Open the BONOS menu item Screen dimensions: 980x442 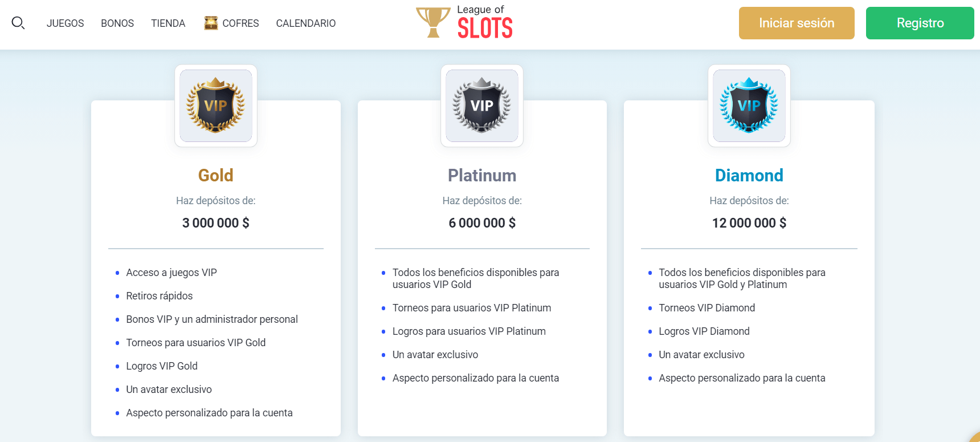click(x=117, y=23)
